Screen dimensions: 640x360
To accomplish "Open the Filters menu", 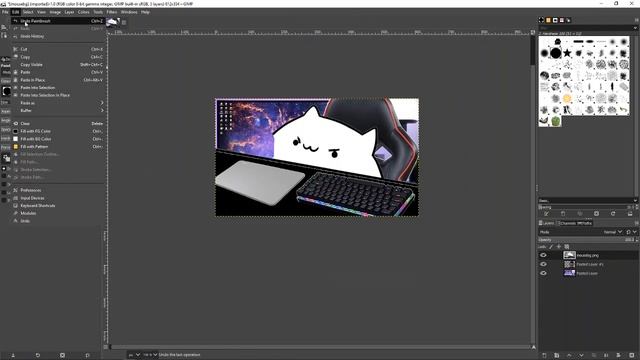I will tap(111, 12).
